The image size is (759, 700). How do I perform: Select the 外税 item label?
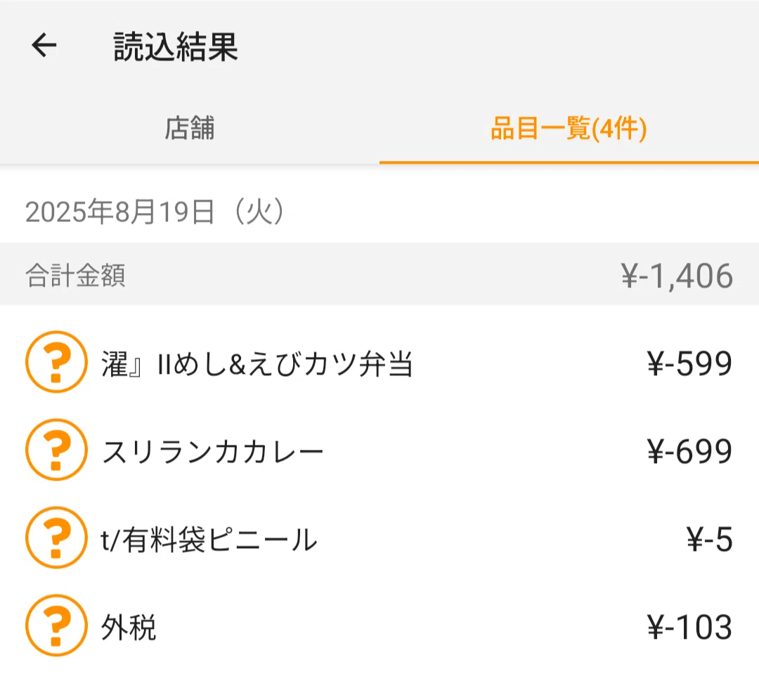(x=129, y=628)
